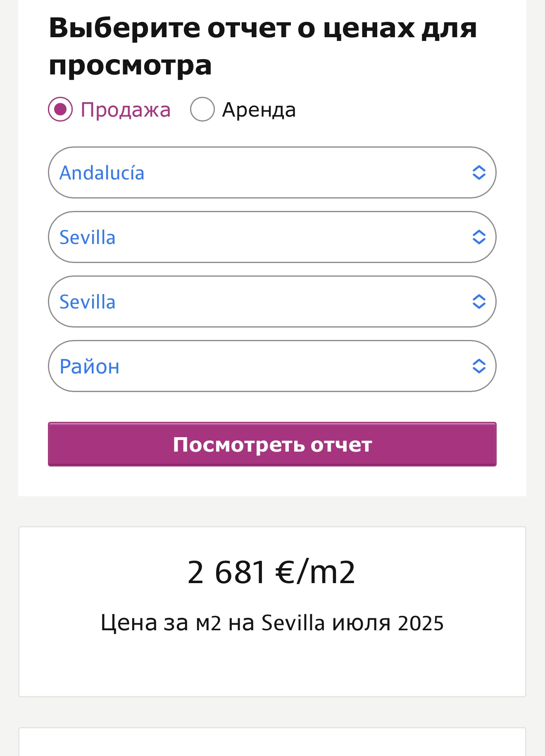Click the 2 681 €/m2 price value
545x756 pixels.
pos(271,572)
